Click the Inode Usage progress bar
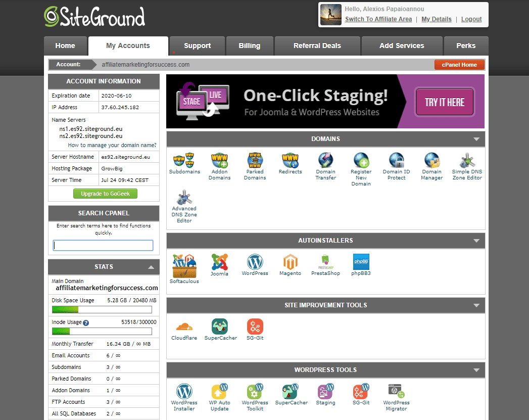Viewport: 529px width, 420px height. (x=102, y=331)
